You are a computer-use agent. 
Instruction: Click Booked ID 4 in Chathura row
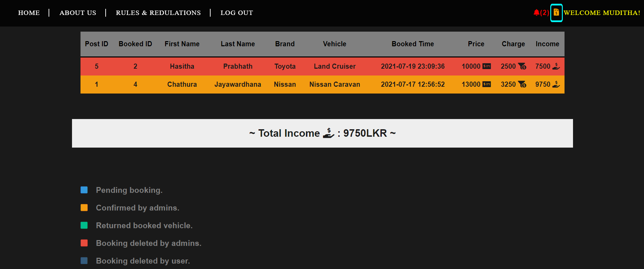(x=135, y=84)
